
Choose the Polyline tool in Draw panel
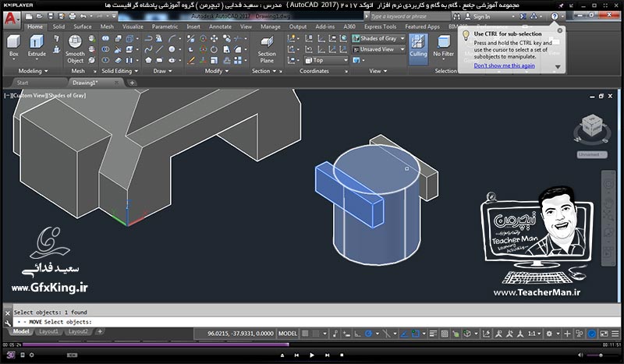click(148, 39)
